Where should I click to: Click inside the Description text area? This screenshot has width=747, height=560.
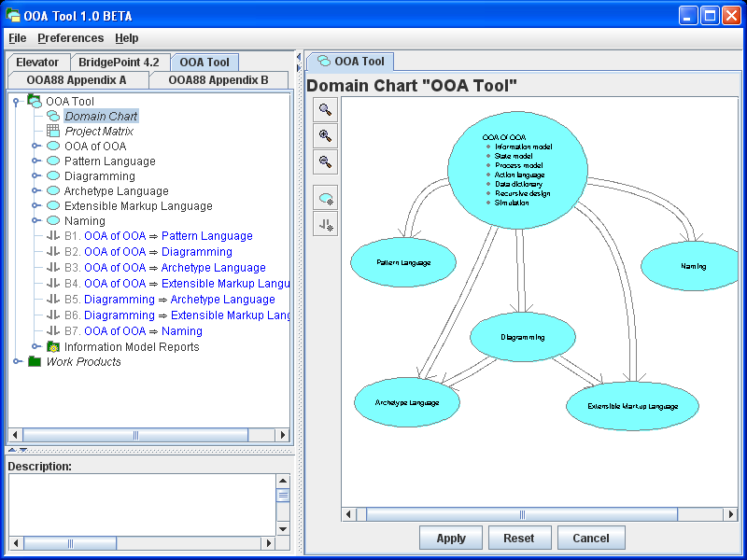coord(140,504)
